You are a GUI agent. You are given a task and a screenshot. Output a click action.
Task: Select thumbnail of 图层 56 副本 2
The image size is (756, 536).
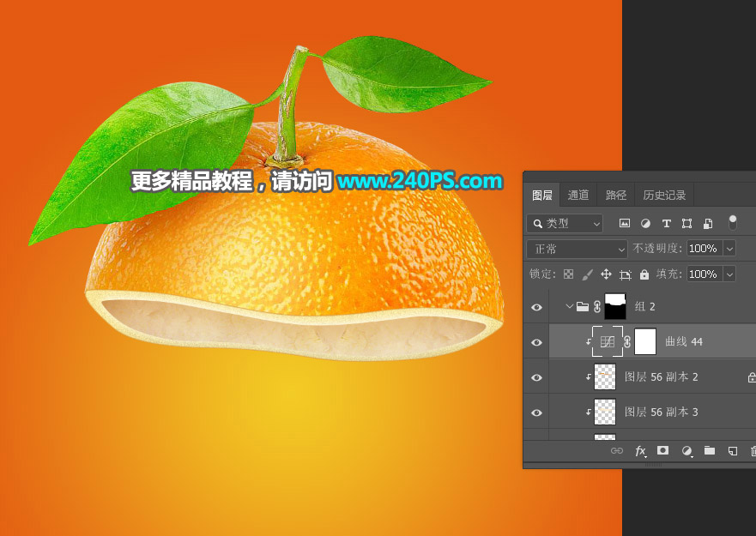pos(605,377)
